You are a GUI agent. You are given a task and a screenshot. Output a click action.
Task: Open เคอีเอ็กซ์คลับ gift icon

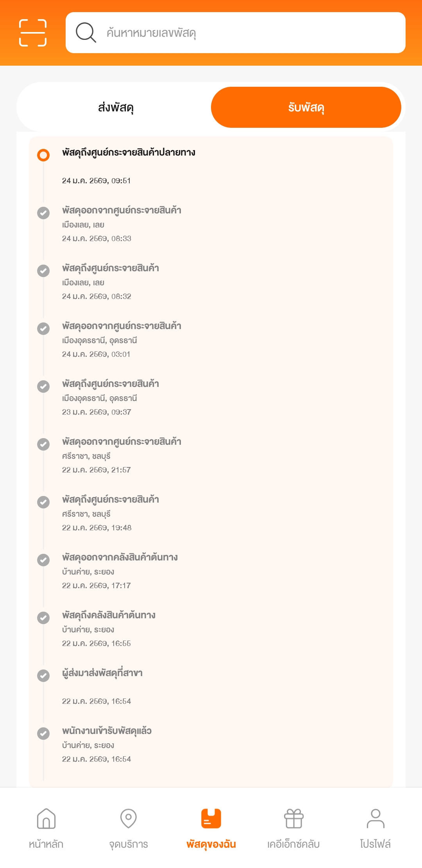(293, 819)
